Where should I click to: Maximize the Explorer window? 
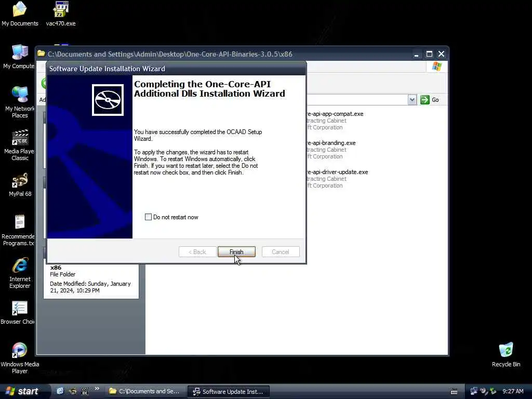pos(429,54)
